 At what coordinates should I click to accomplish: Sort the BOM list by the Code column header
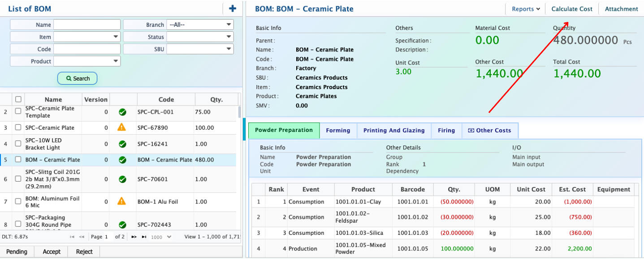(166, 99)
